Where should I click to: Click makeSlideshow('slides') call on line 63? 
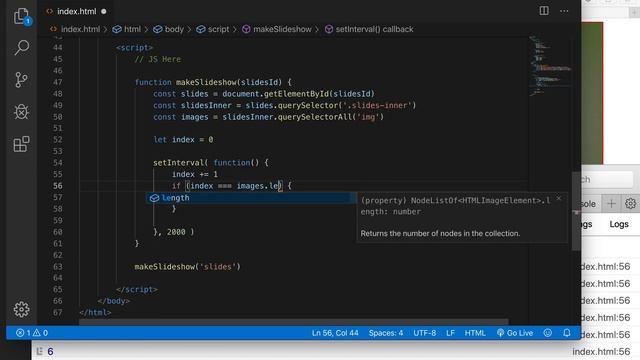click(x=188, y=267)
